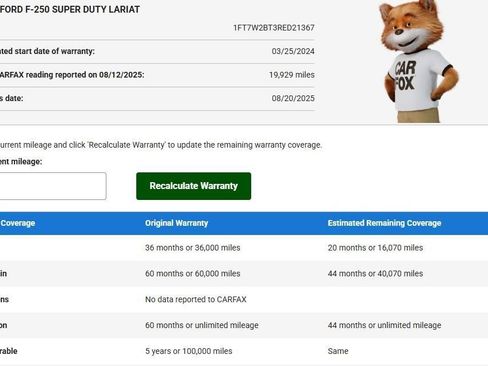Select the 60 months or unlimited mileage cell
Image resolution: width=488 pixels, height=366 pixels.
[202, 325]
